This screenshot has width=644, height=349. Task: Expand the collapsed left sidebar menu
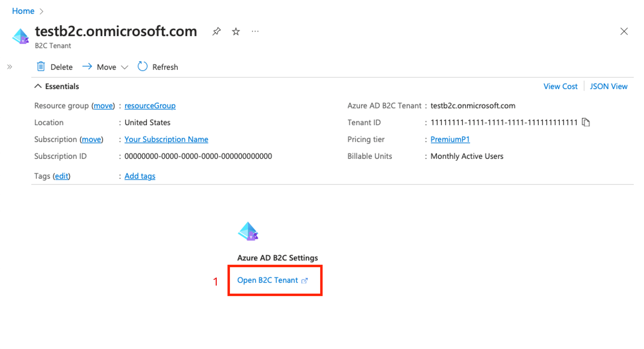[10, 67]
